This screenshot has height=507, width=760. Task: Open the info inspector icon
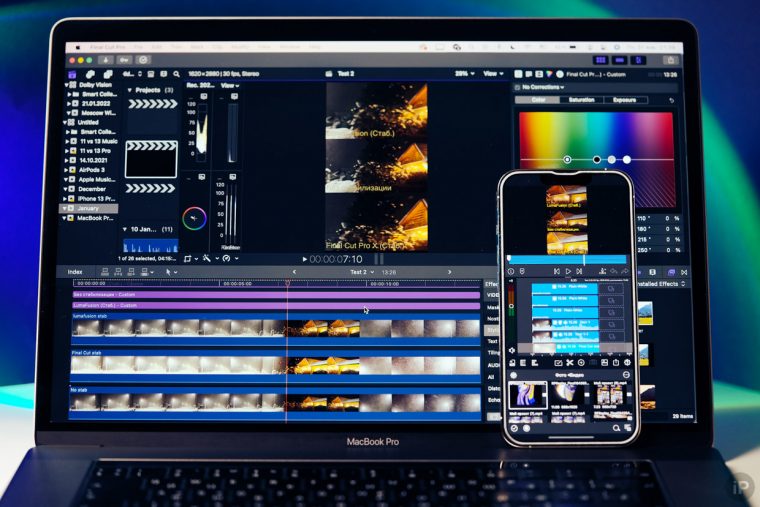(560, 74)
